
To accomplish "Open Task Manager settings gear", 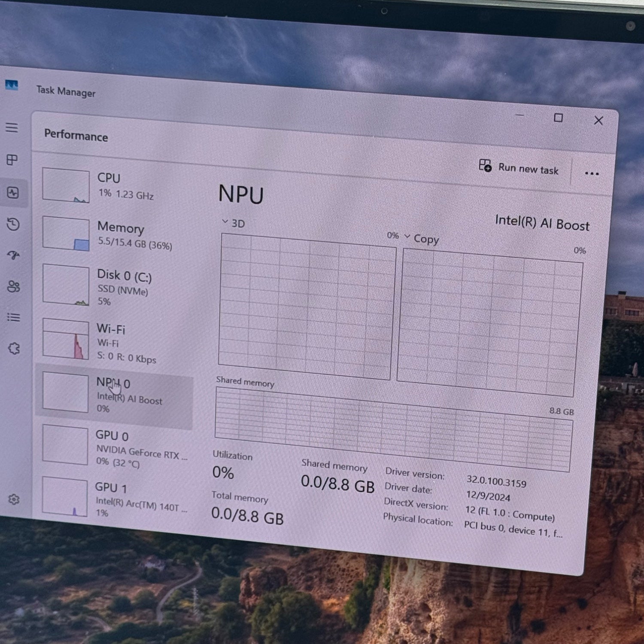I will tap(14, 499).
